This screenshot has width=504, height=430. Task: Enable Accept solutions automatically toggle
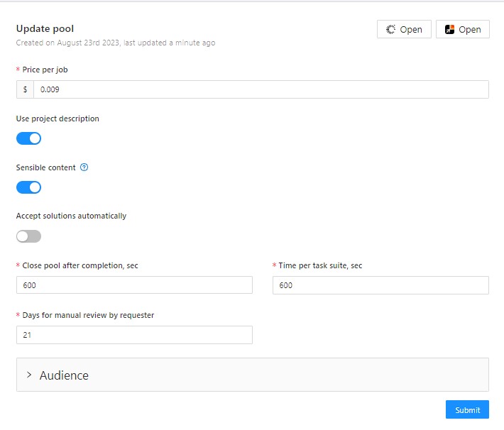point(28,236)
